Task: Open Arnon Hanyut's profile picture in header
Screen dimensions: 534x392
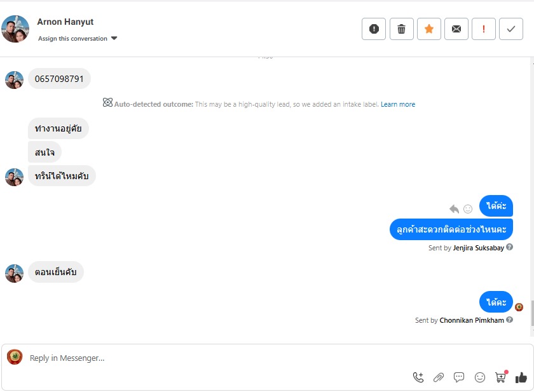Action: (x=15, y=29)
